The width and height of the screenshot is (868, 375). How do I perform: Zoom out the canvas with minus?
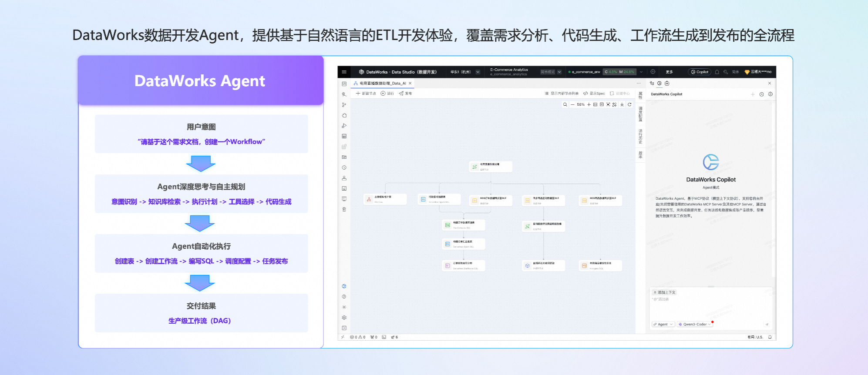572,104
